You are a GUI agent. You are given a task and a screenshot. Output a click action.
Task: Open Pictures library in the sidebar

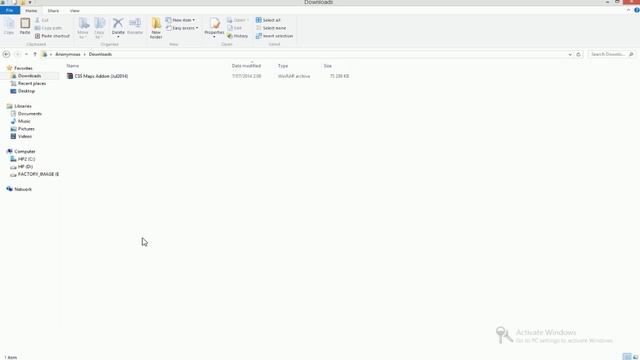click(x=26, y=129)
